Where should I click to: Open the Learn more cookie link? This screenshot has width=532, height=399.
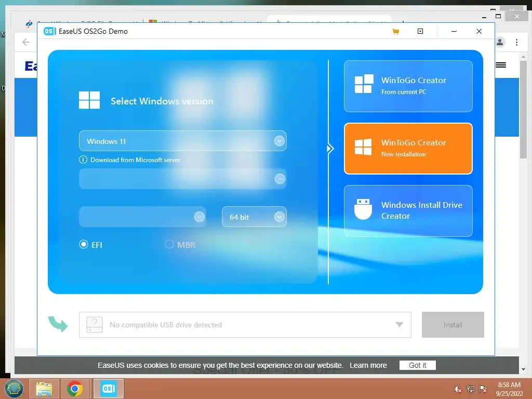click(368, 365)
